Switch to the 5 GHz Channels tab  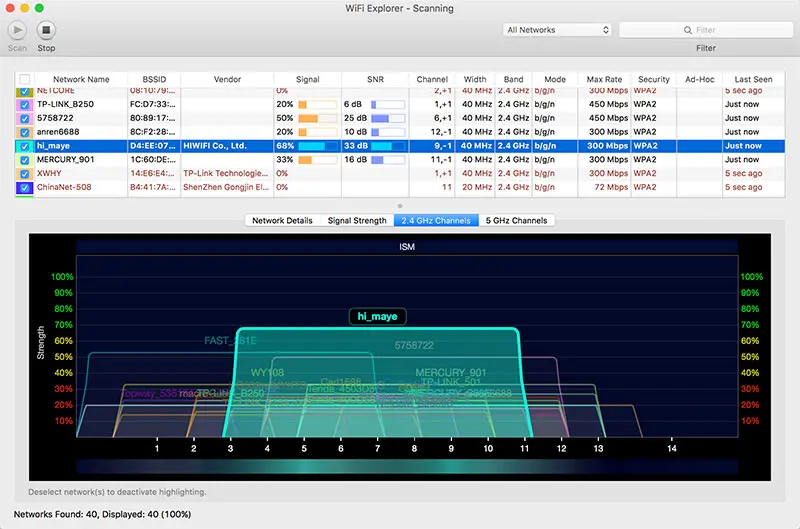516,220
